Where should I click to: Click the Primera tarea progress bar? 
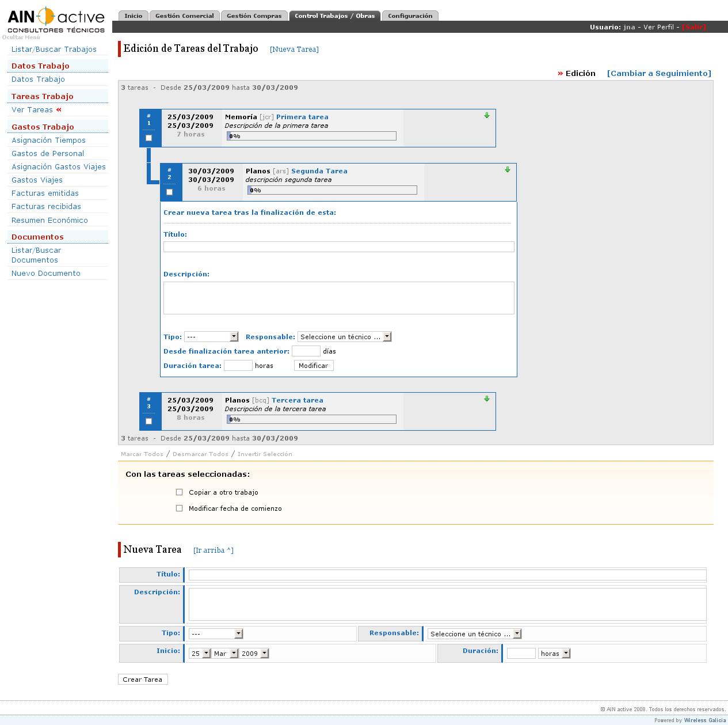pyautogui.click(x=311, y=136)
